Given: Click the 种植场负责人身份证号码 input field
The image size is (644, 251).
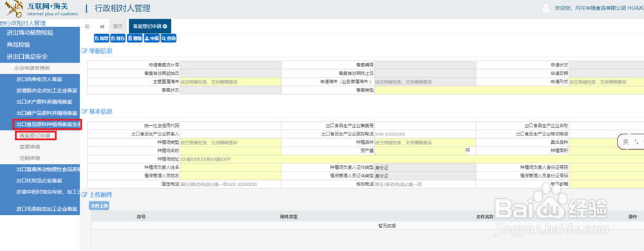Looking at the screenshot, I should 606,168.
